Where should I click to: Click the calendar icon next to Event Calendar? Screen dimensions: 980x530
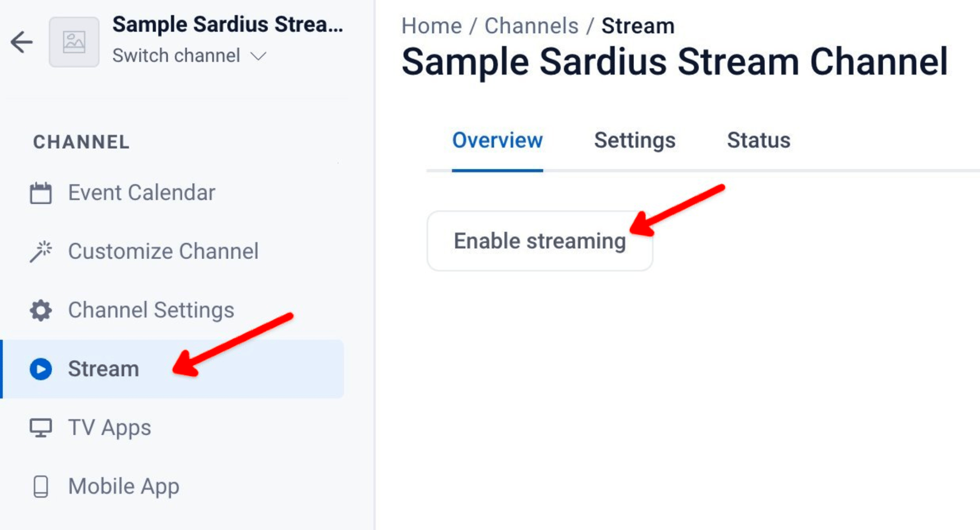[x=41, y=192]
